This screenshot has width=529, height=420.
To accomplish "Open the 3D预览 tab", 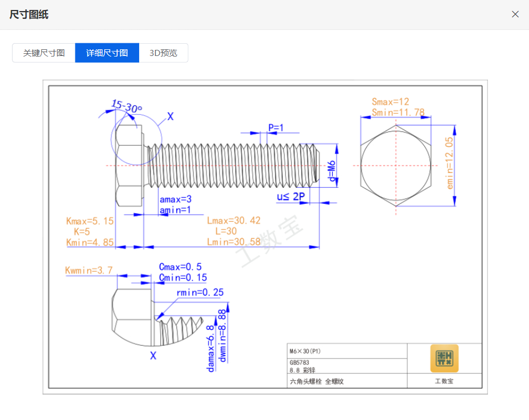I will click(x=164, y=53).
